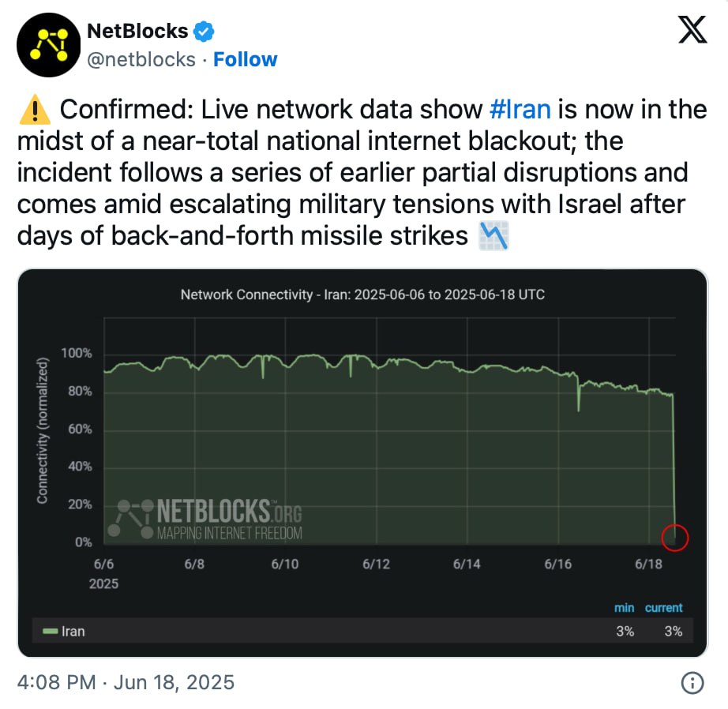
Task: Click the NetBlocks profile avatar
Action: pos(46,43)
